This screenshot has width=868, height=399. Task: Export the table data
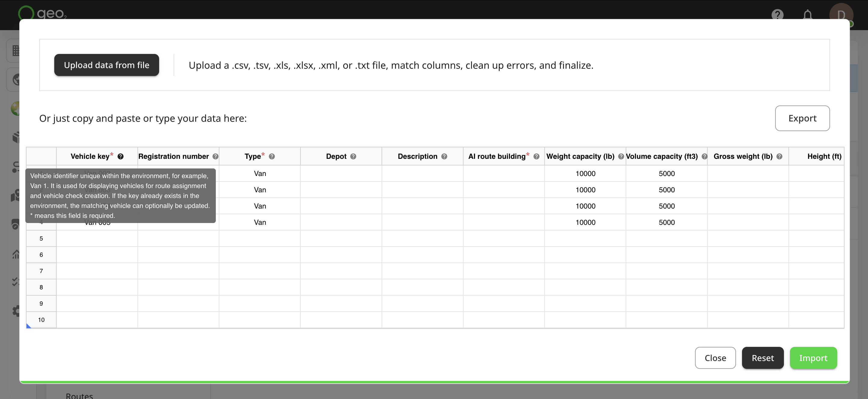802,118
